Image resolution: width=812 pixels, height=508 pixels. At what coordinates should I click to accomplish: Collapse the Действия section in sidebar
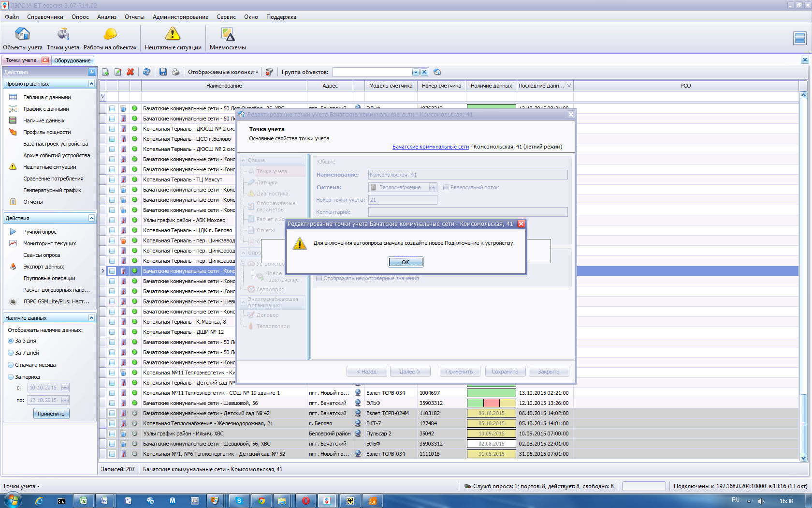pos(91,218)
